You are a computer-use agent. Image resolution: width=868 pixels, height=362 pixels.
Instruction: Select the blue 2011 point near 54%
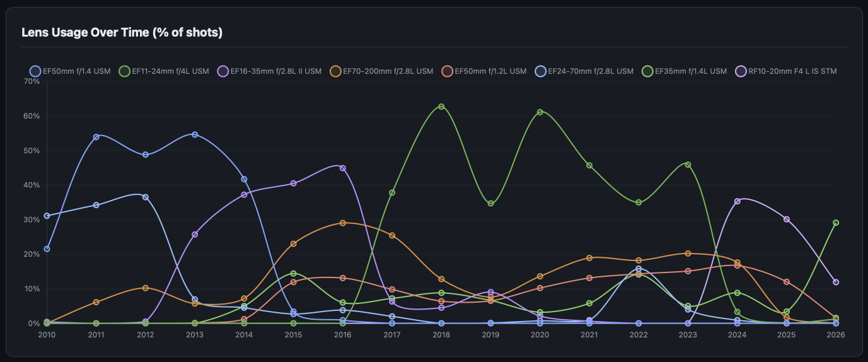click(x=96, y=137)
